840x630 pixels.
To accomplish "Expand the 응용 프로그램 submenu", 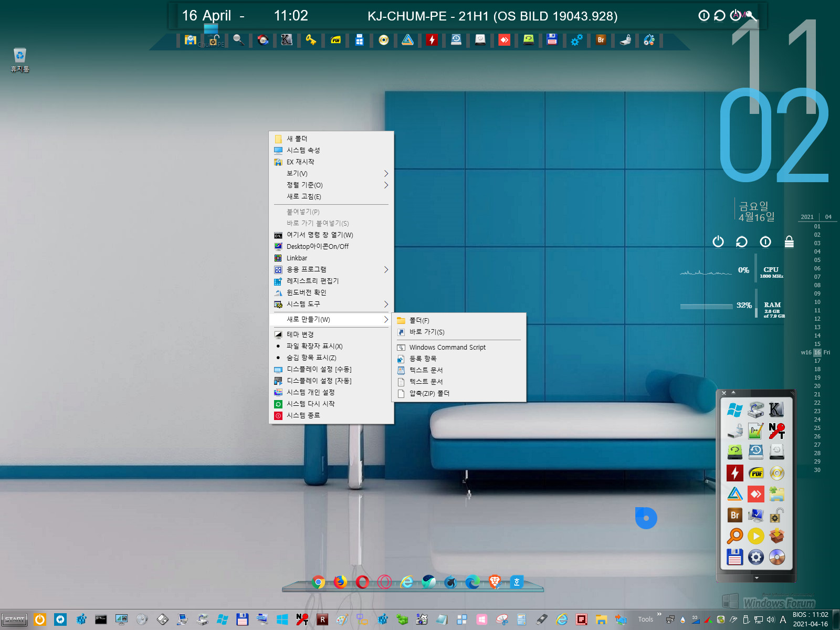I will coord(331,269).
